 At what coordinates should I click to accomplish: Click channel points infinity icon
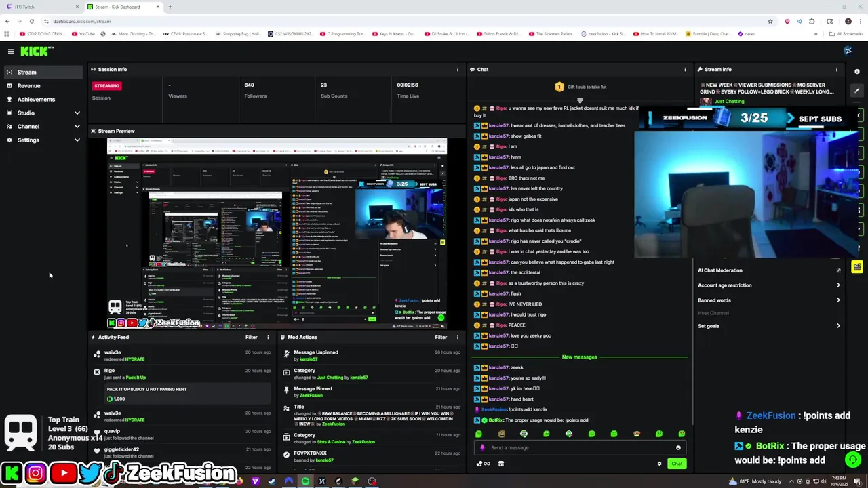[484, 464]
